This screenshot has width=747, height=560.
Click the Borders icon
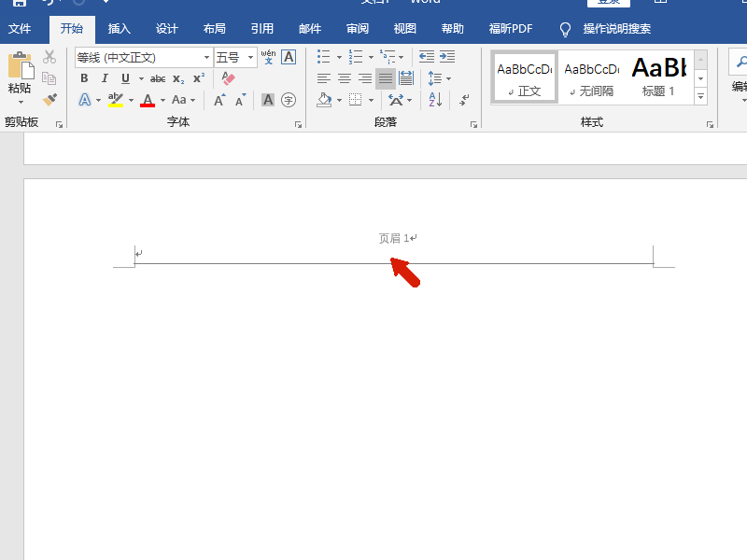(x=356, y=100)
